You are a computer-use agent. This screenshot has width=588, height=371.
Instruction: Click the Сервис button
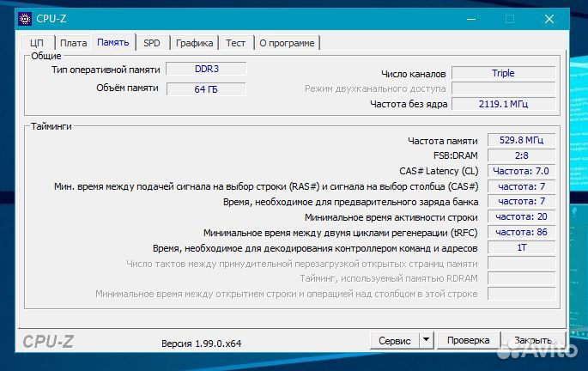tap(395, 341)
